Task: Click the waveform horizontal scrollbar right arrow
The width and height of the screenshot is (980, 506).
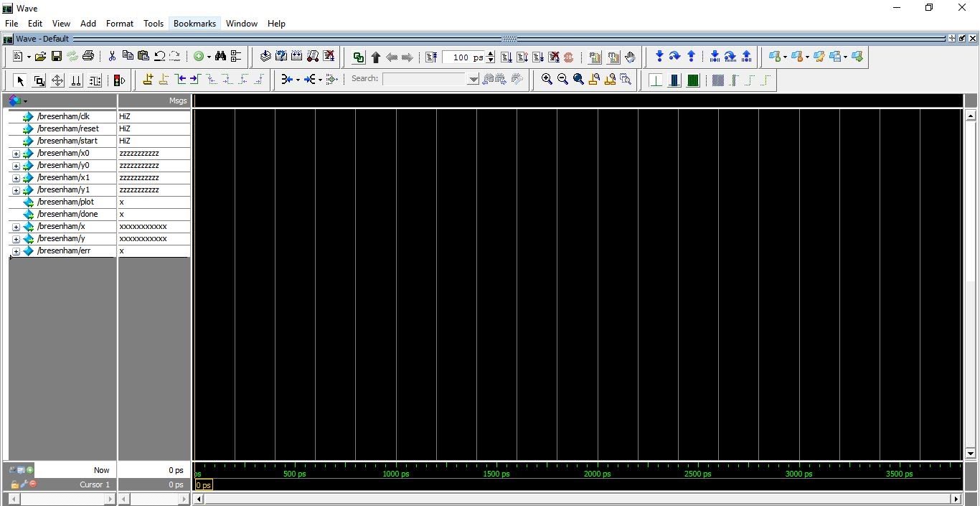Action: pyautogui.click(x=956, y=499)
